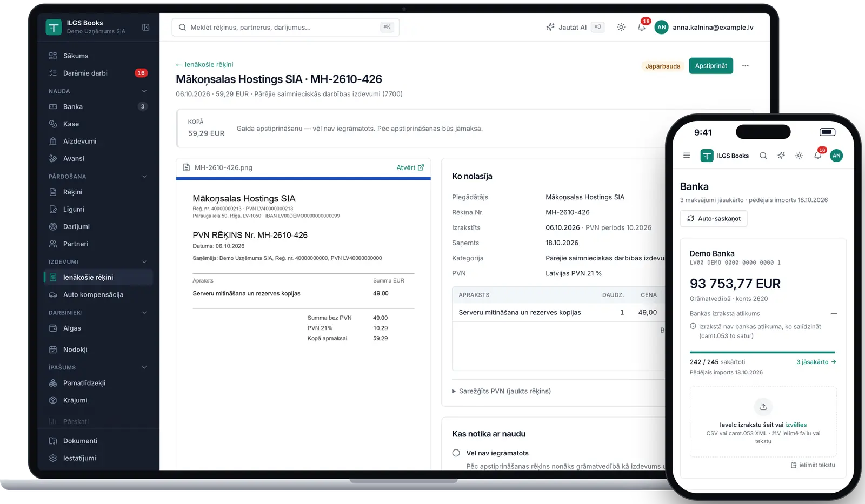Go back via Ienākošie rēķini link

tap(204, 64)
